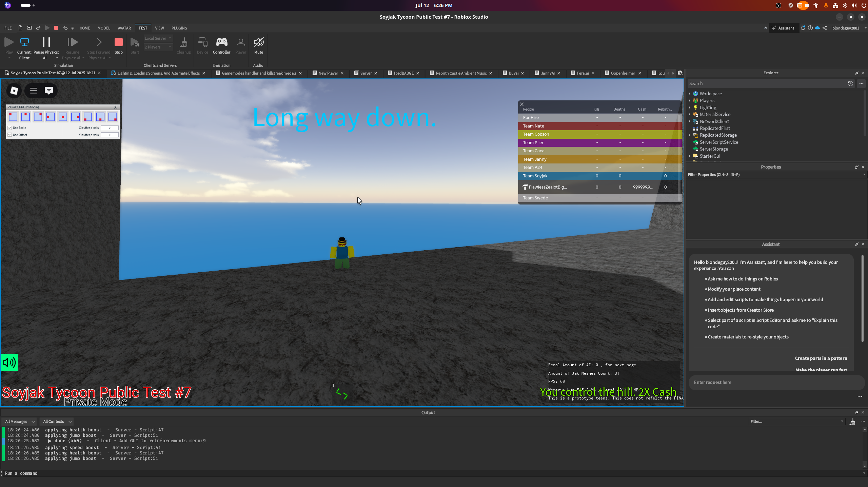Select center anchor in GUI Positioning

[63, 117]
